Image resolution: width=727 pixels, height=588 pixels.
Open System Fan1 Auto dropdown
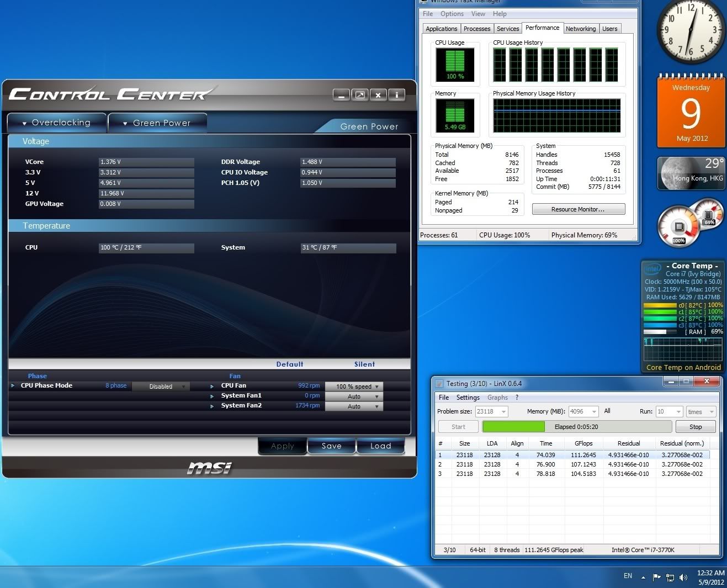tap(354, 396)
